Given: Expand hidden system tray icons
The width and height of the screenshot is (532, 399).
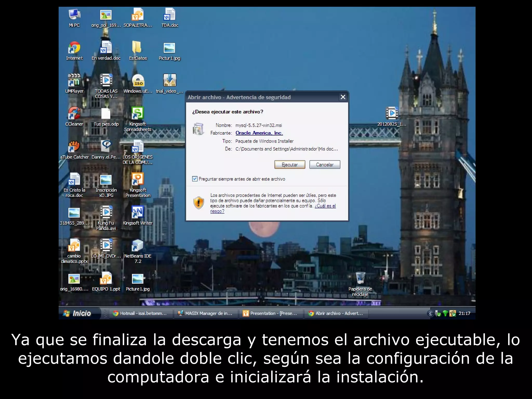Looking at the screenshot, I should tap(430, 314).
